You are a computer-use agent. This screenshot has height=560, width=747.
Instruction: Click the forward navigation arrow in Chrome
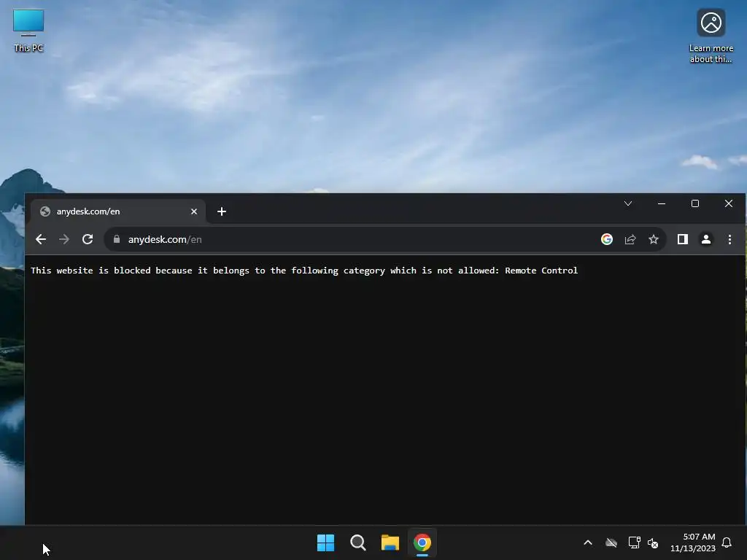pyautogui.click(x=64, y=239)
